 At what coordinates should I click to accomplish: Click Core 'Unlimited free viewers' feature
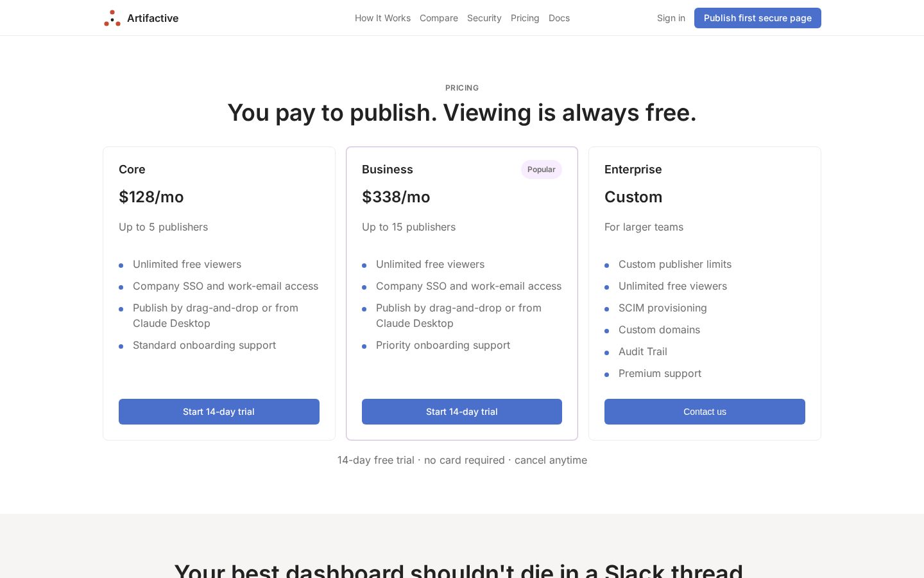pos(187,264)
